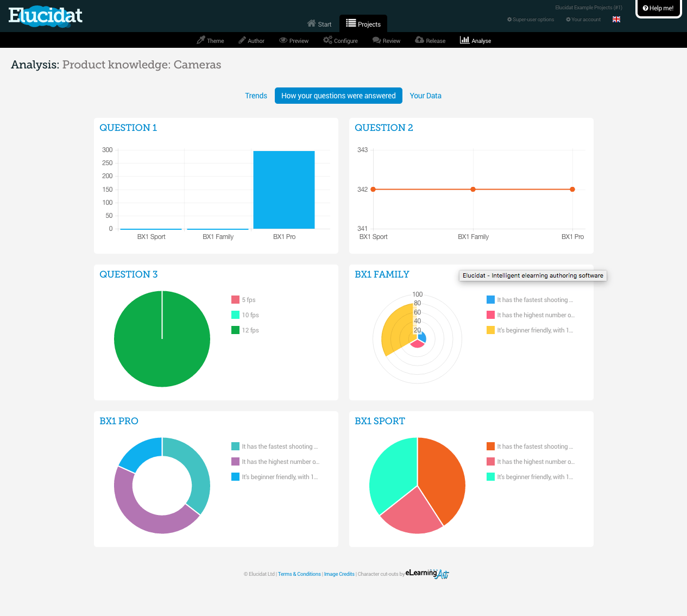Click the Review speech bubbles icon
This screenshot has height=616, width=687.
tap(376, 40)
